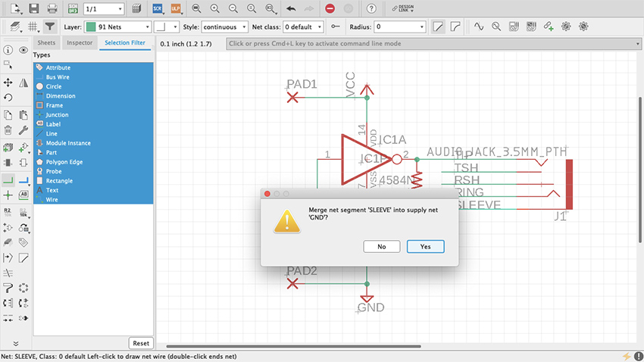The image size is (644, 362).
Task: Click the errors warning icon in status bar
Action: pos(638,356)
